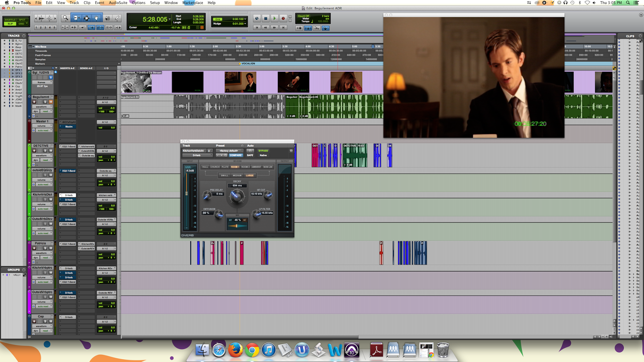Open the D-Verb plug-in selector dropdown
644x362 pixels.
tap(197, 155)
